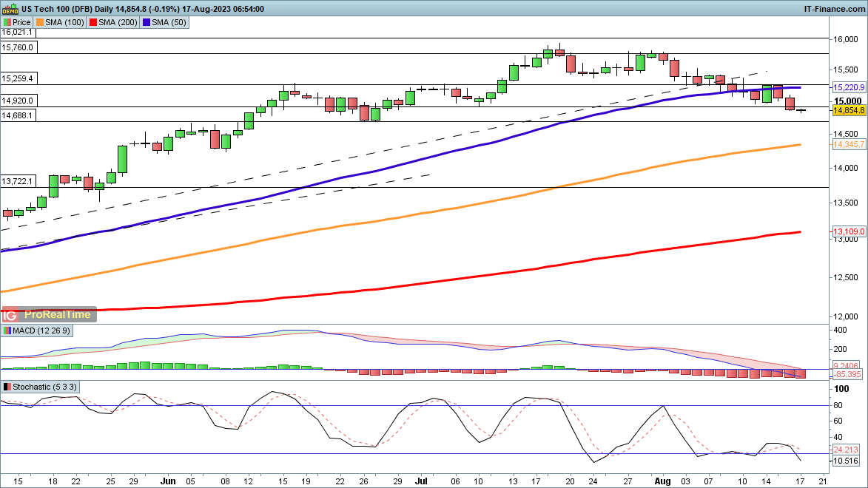Image resolution: width=868 pixels, height=488 pixels.
Task: Click the red SMA 200 value tag 13,109.0
Action: [849, 231]
